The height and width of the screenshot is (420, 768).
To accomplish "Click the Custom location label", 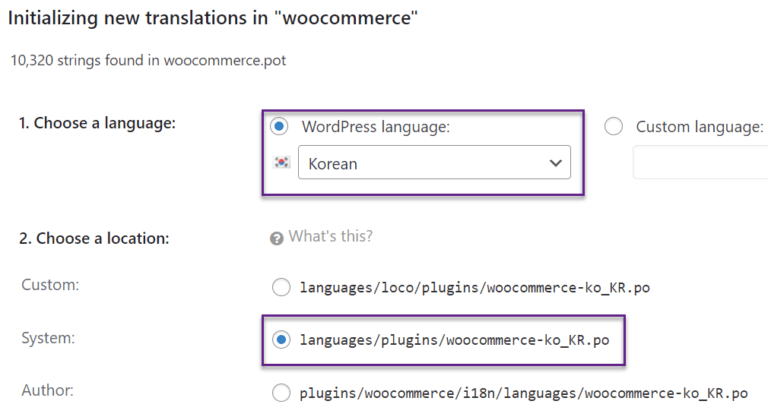I will pos(50,285).
